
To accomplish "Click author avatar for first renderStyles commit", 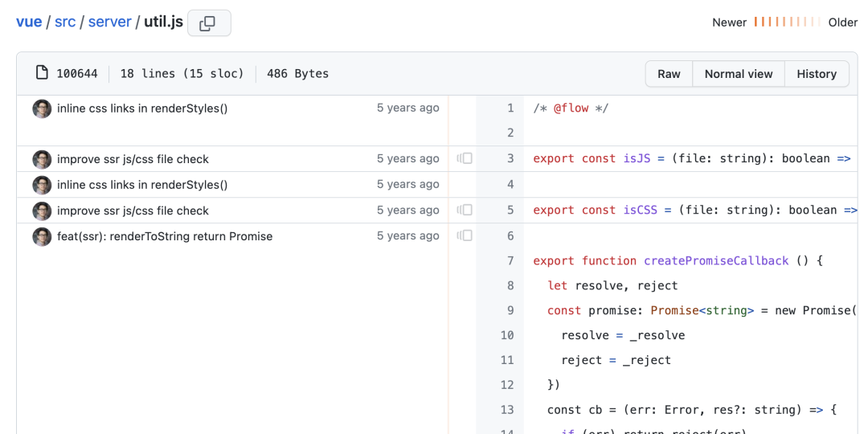I will (42, 108).
